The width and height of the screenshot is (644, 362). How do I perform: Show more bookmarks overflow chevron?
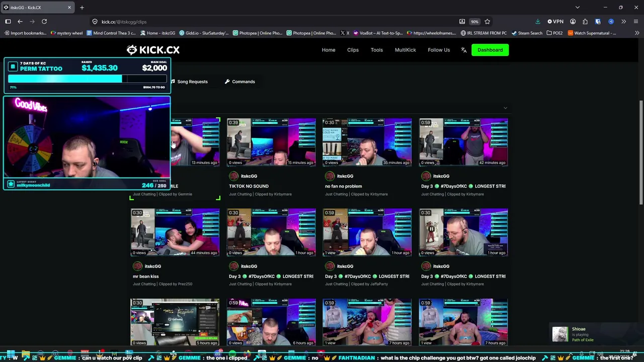637,33
